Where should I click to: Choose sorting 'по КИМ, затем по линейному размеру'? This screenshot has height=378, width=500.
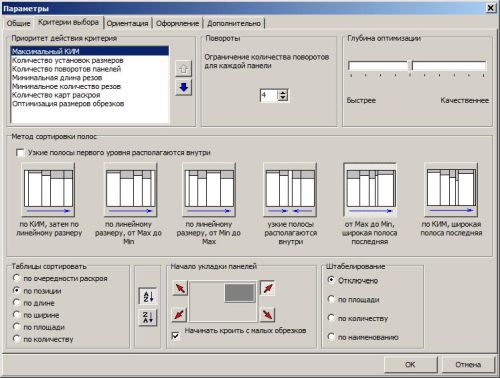point(49,190)
